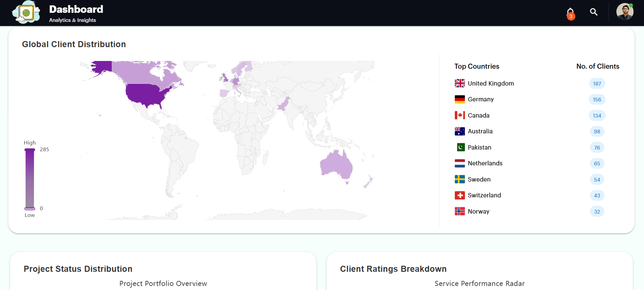The width and height of the screenshot is (644, 290).
Task: Click the Norway country name
Action: click(478, 212)
